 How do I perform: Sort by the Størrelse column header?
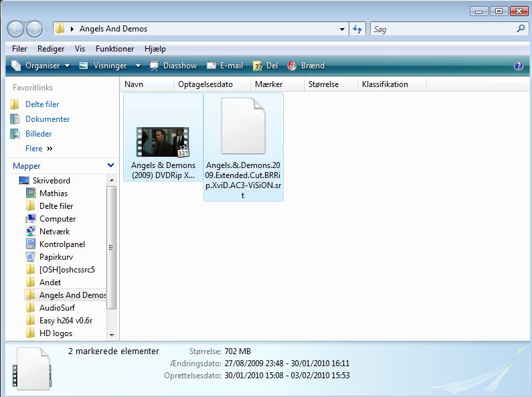tap(331, 84)
